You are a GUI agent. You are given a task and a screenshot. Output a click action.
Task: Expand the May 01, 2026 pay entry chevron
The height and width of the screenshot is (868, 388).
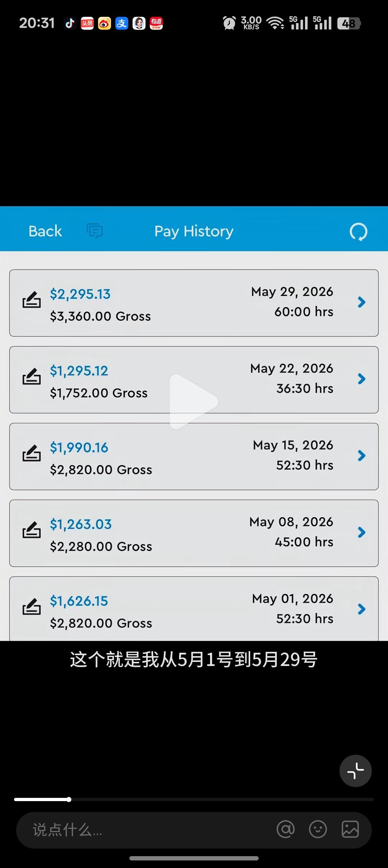tap(362, 609)
